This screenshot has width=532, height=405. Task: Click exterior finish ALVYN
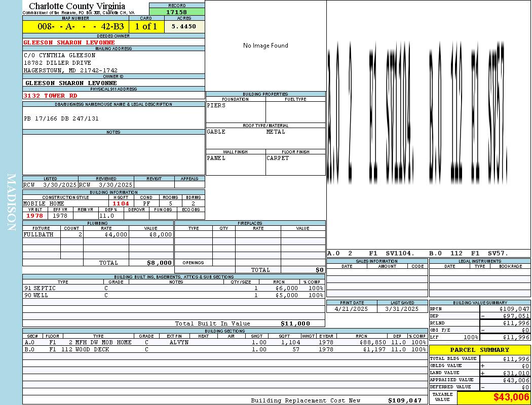[179, 342]
